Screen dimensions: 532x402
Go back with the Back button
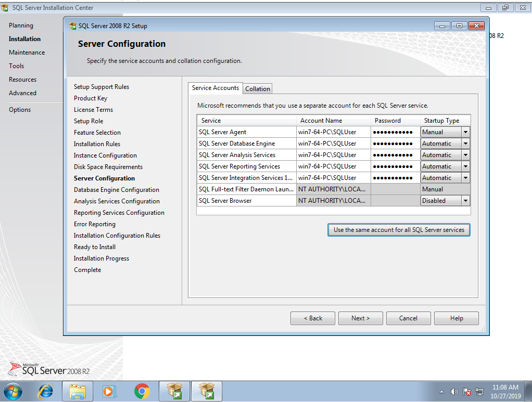313,318
